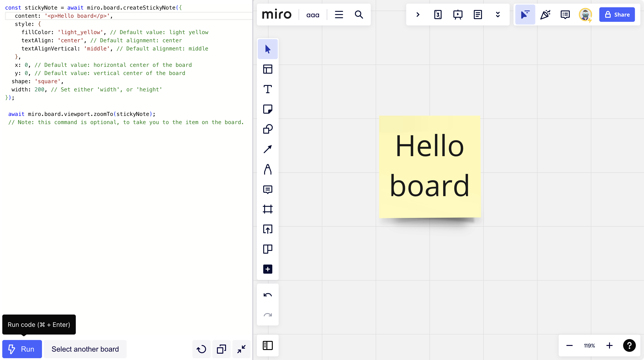
Task: Toggle the frames side panel
Action: pos(268,345)
